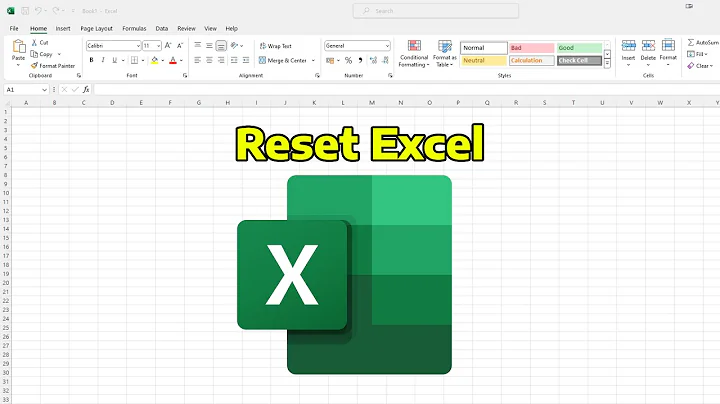Increase font size with larger A

click(168, 45)
